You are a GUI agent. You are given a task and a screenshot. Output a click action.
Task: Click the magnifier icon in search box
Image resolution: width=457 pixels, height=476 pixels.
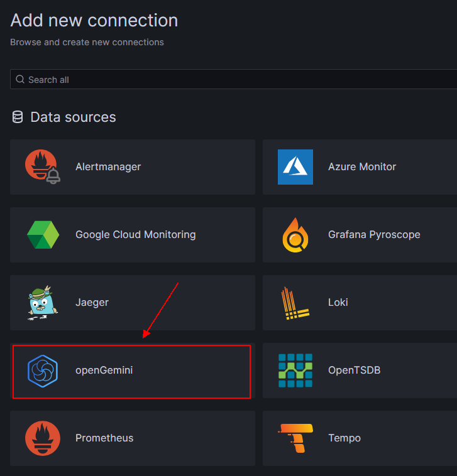pyautogui.click(x=20, y=80)
